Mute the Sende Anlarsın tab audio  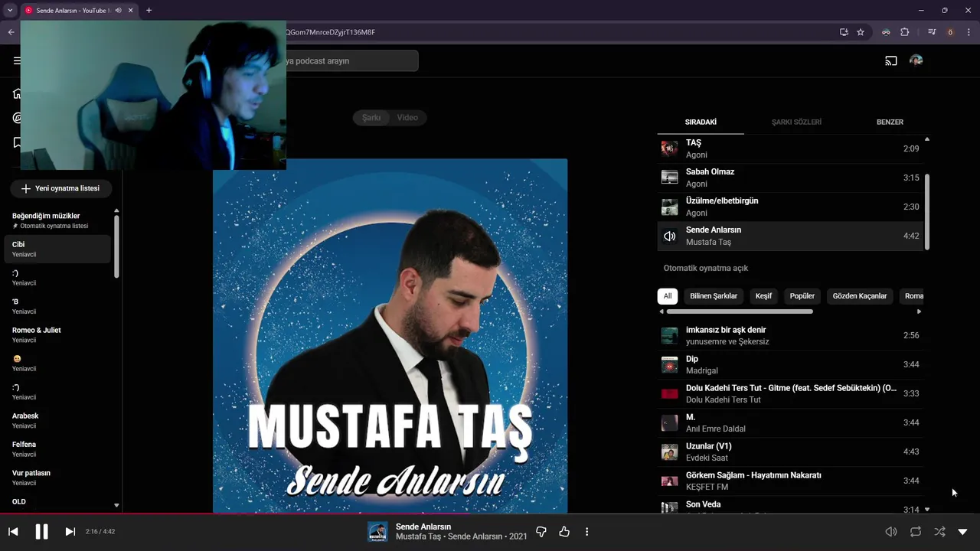click(x=118, y=10)
